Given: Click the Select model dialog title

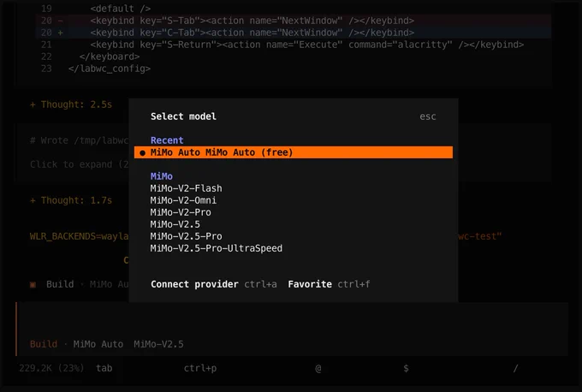Looking at the screenshot, I should coord(183,116).
